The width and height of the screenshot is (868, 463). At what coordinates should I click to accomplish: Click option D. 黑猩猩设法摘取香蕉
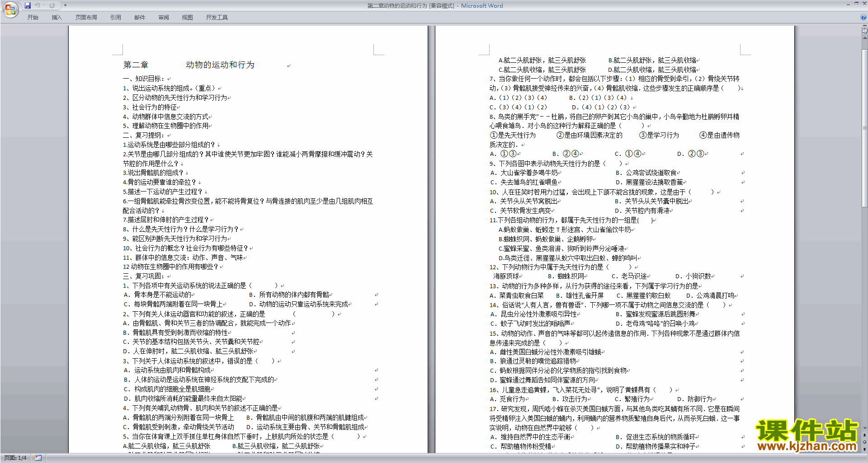[x=650, y=182]
